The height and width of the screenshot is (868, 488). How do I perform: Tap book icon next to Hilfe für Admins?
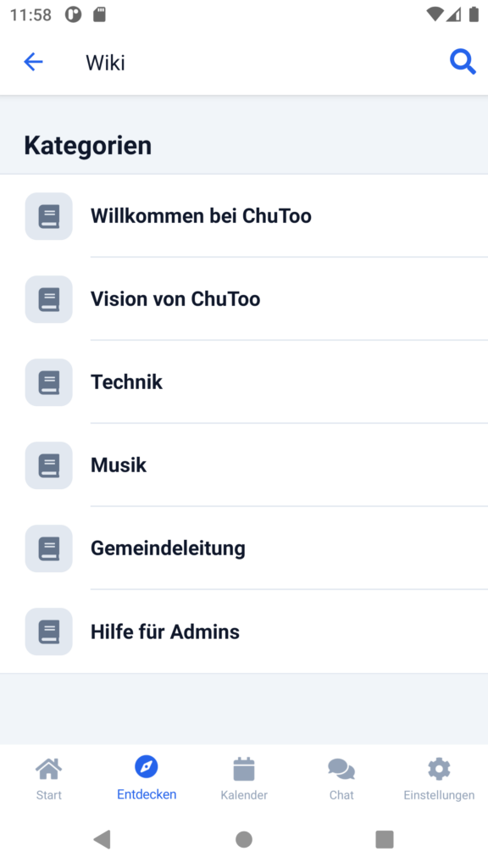pyautogui.click(x=48, y=631)
